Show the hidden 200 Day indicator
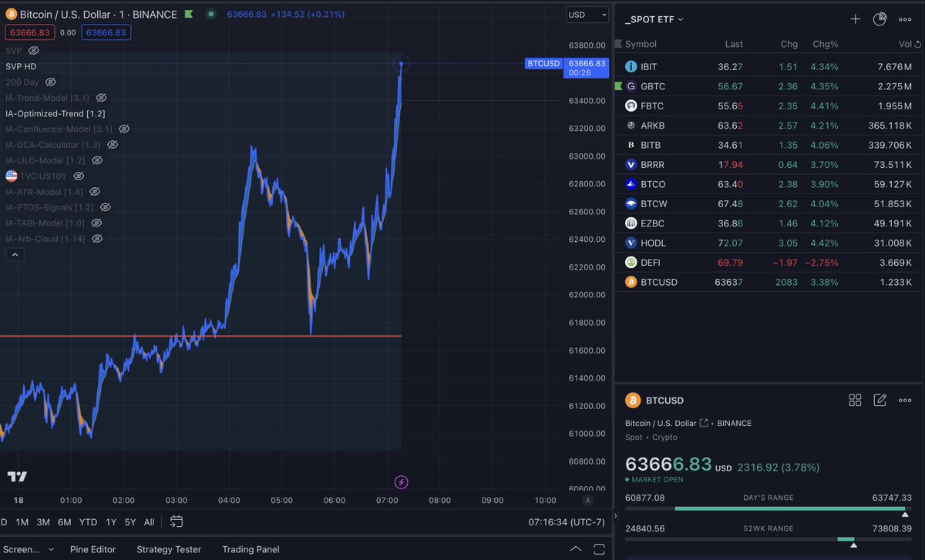The height and width of the screenshot is (560, 925). pos(50,82)
